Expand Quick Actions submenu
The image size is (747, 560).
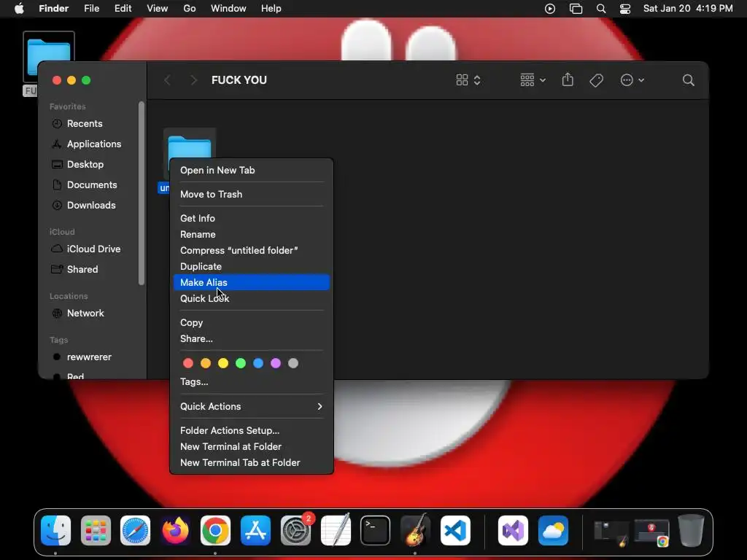[252, 406]
